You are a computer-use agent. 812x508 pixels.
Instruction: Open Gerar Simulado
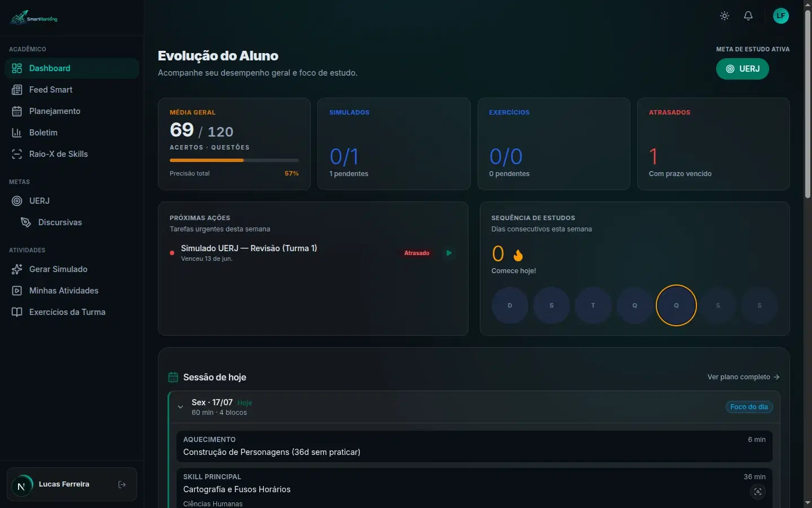pos(72,269)
